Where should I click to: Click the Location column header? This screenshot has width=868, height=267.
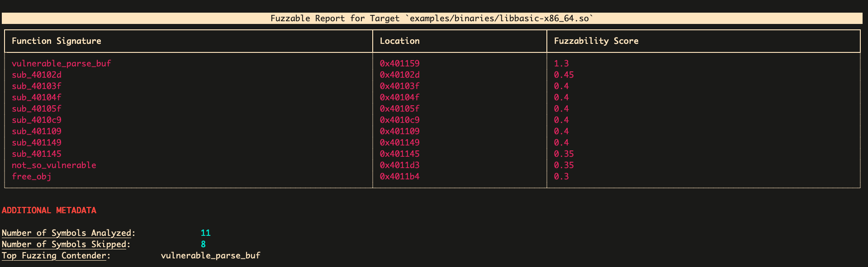[399, 41]
